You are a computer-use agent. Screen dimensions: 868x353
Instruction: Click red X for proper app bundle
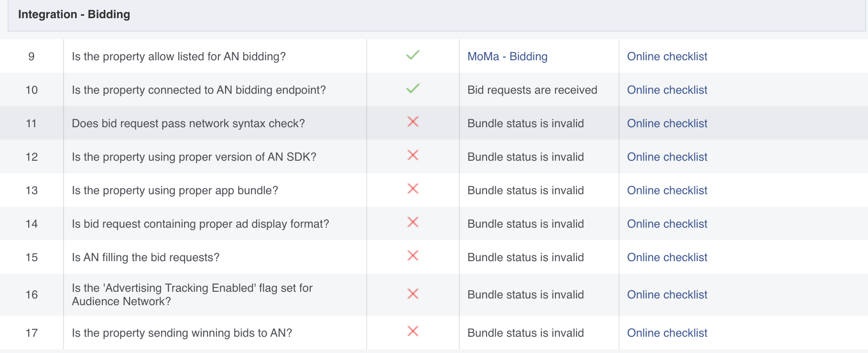[x=413, y=189]
